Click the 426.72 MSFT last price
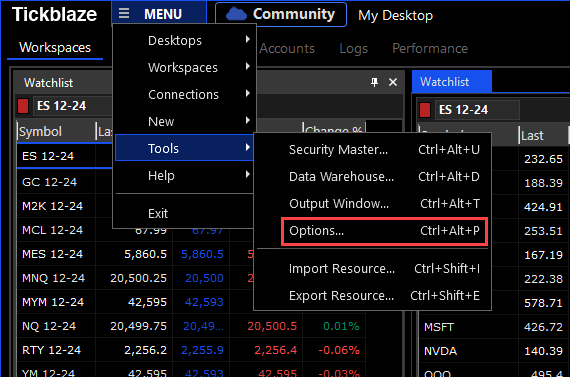570x377 pixels. pyautogui.click(x=543, y=327)
